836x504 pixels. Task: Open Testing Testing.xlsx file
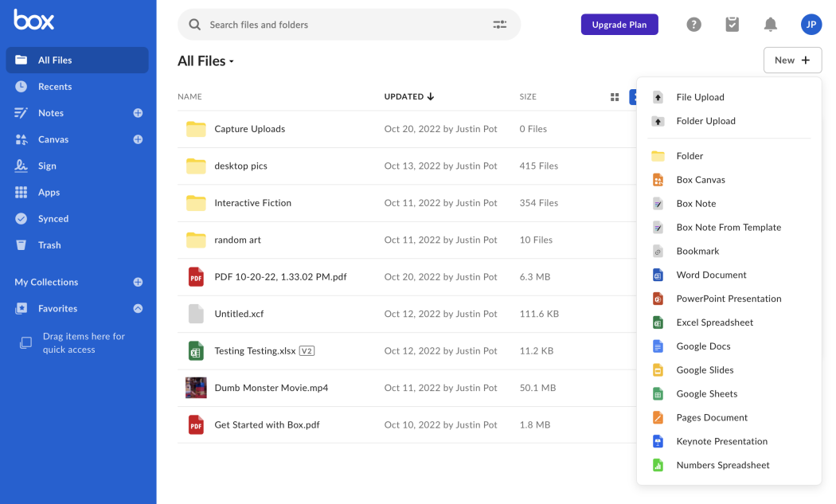point(255,351)
